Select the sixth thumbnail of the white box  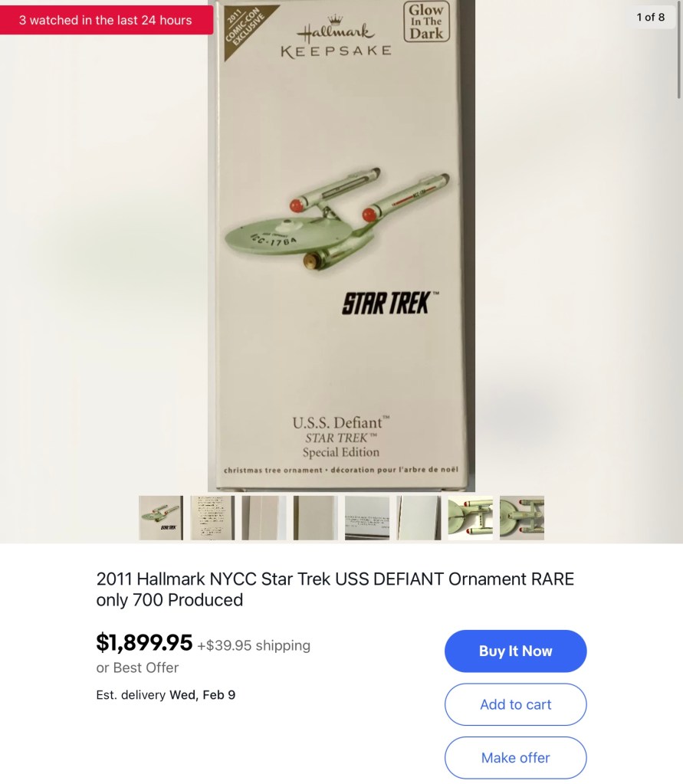point(419,517)
